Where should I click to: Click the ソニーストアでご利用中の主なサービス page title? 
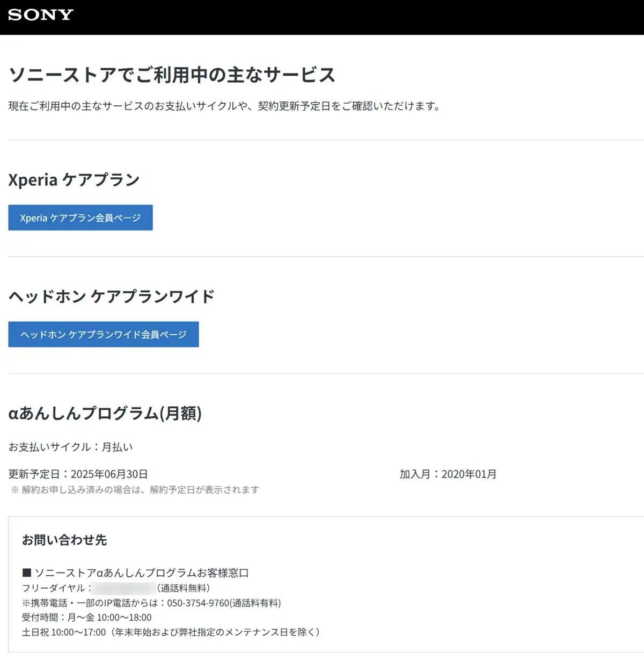tap(172, 75)
